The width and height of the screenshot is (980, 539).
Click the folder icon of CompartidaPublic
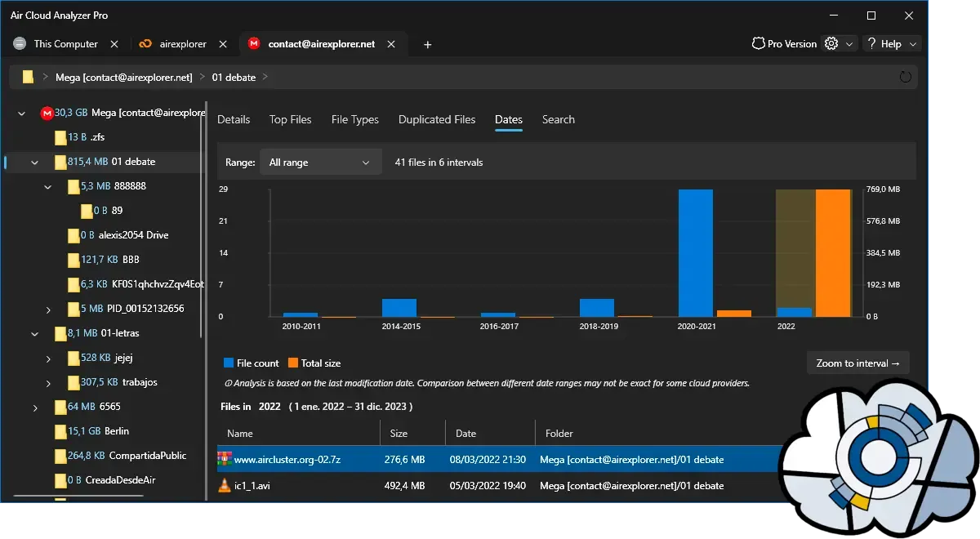point(60,456)
